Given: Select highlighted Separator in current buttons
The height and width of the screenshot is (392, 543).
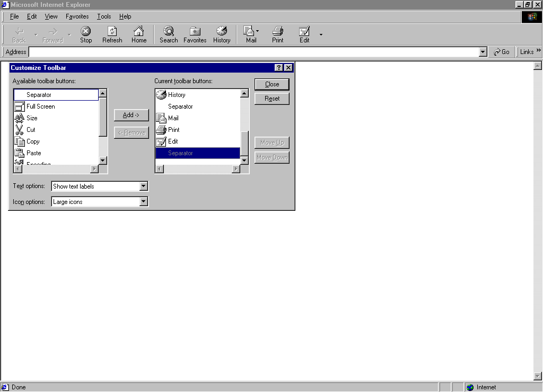Looking at the screenshot, I should point(198,153).
